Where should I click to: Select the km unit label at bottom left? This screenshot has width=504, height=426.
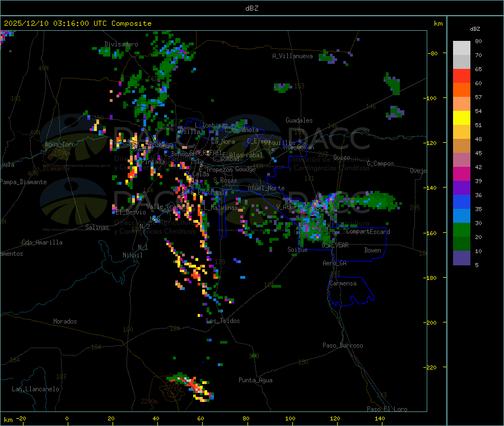click(8, 420)
